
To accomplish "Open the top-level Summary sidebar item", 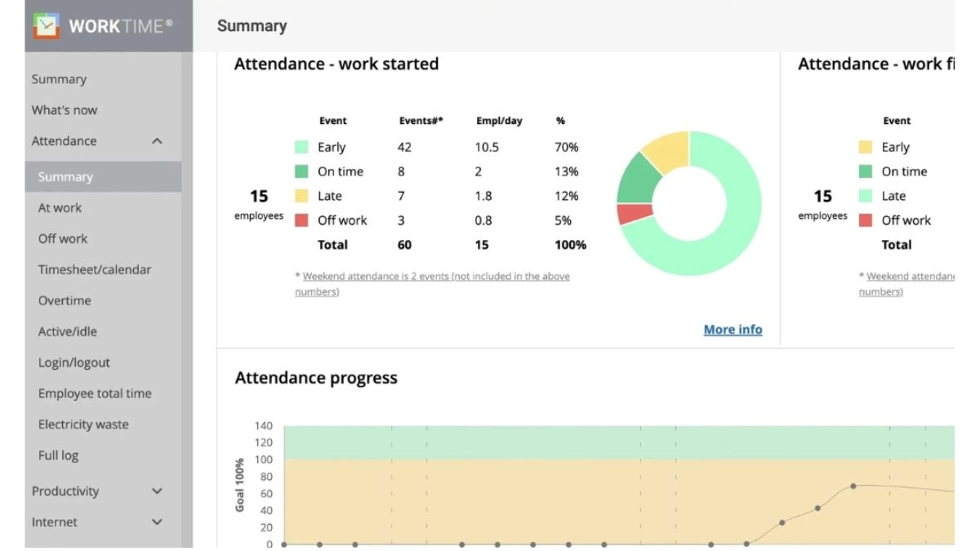I will (x=59, y=79).
